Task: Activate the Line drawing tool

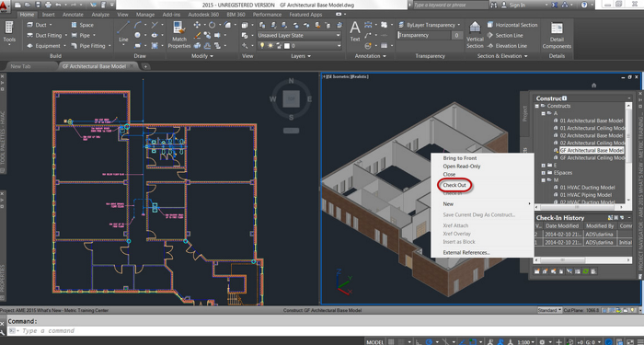Action: click(123, 31)
